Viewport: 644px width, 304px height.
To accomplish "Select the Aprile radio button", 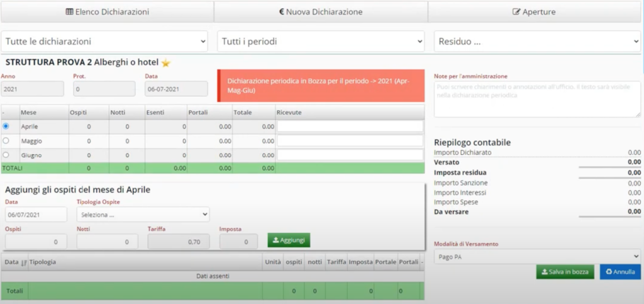I will click(x=6, y=126).
